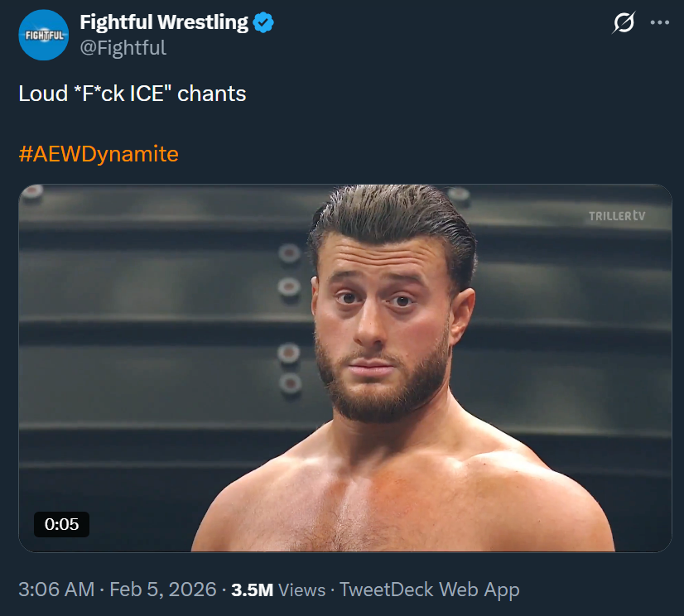The height and width of the screenshot is (616, 684).
Task: Click the 3:06 AM post time
Action: point(56,590)
